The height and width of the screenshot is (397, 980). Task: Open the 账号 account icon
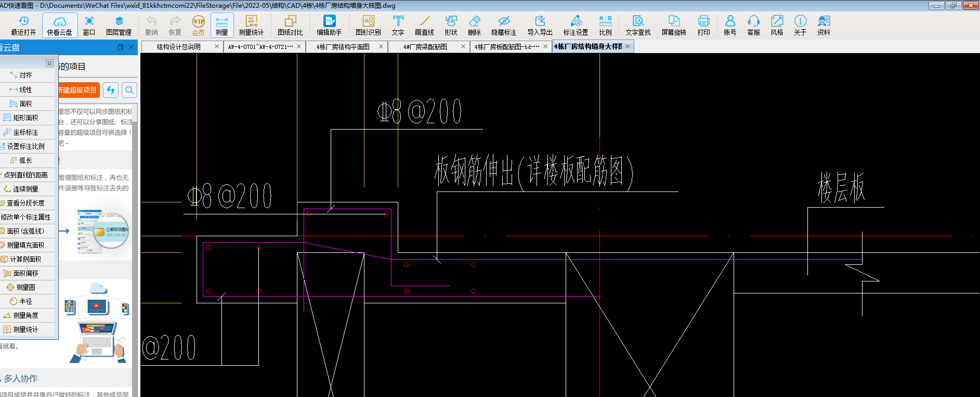[730, 25]
